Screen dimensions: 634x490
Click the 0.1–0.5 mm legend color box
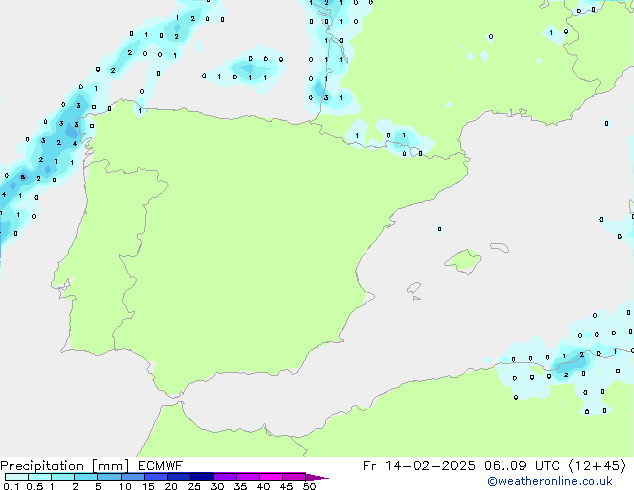[x=17, y=477]
